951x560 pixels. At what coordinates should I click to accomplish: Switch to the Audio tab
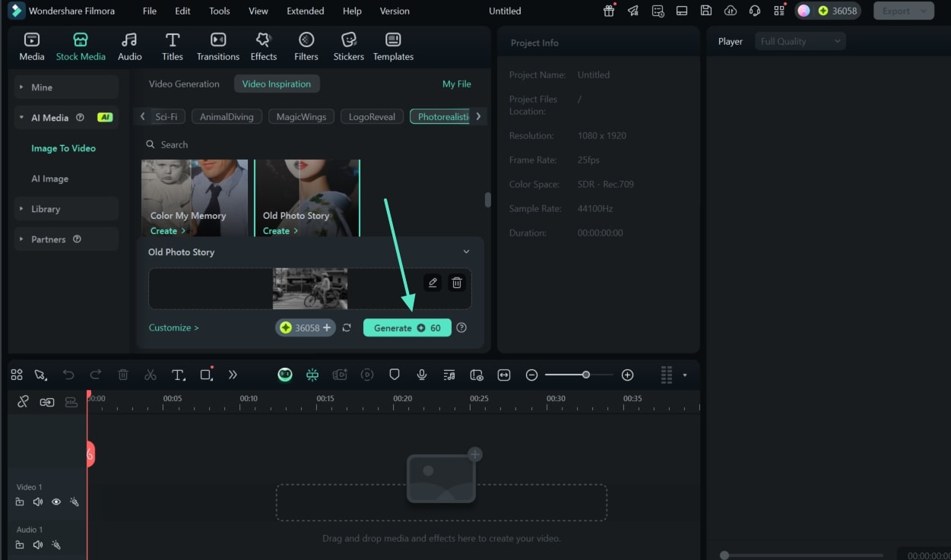tap(130, 47)
